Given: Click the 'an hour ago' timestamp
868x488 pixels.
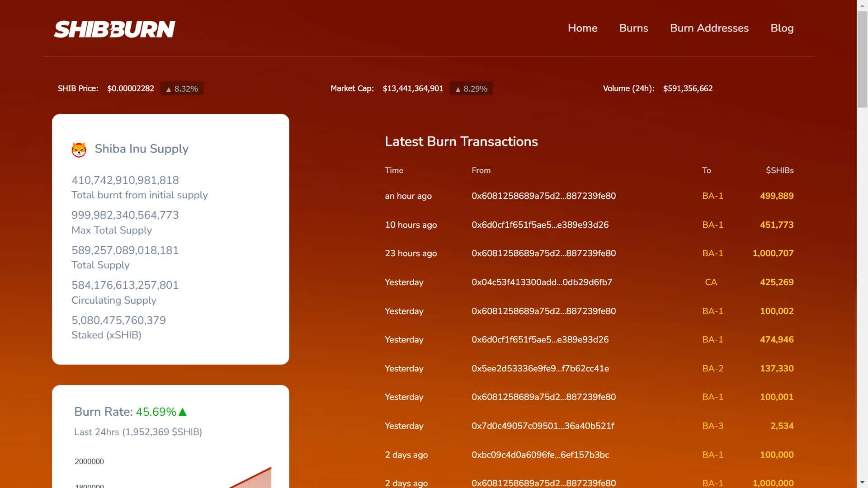Looking at the screenshot, I should pyautogui.click(x=408, y=196).
